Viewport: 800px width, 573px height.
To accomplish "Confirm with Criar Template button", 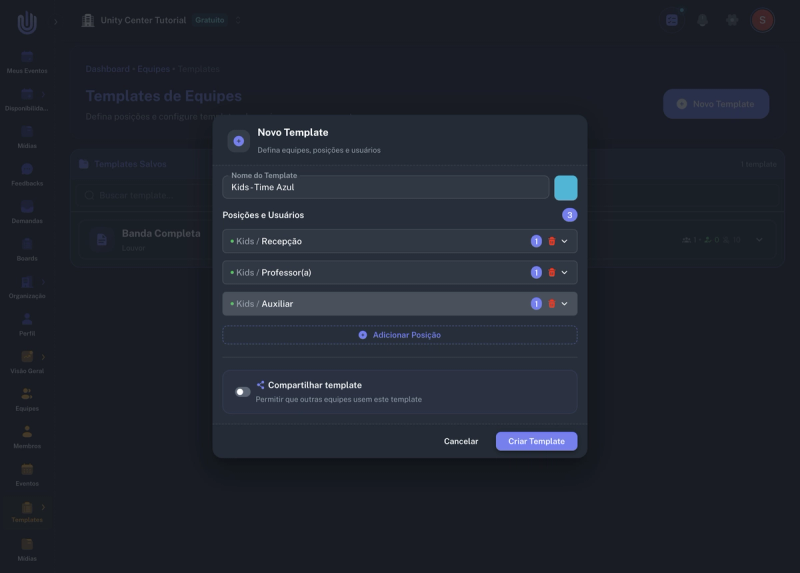I will click(x=536, y=441).
